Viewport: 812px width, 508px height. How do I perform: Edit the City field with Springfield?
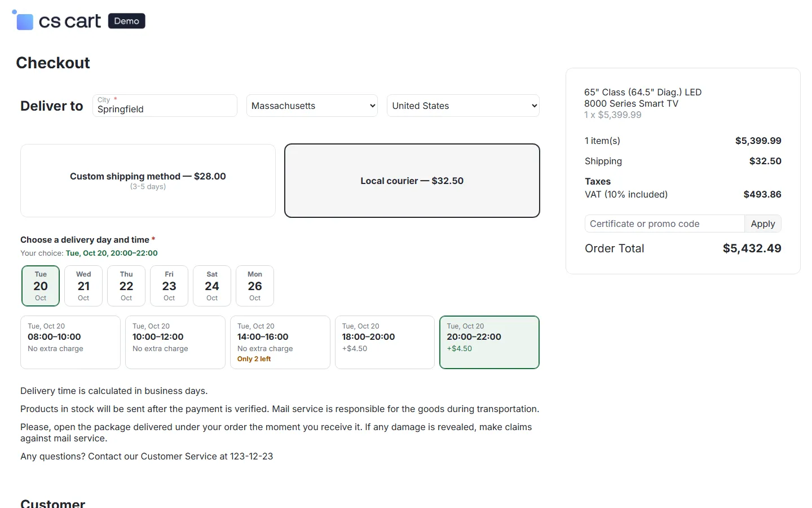(x=165, y=106)
